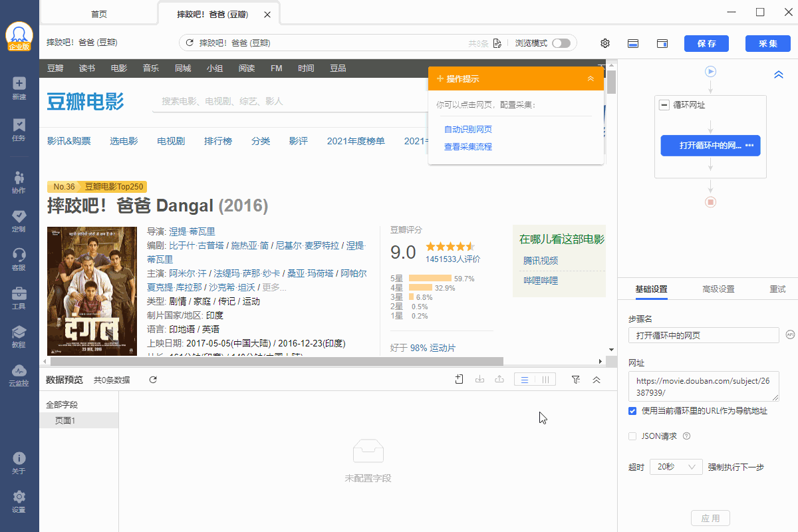
Task: Select the 基础设置 tab
Action: [651, 289]
